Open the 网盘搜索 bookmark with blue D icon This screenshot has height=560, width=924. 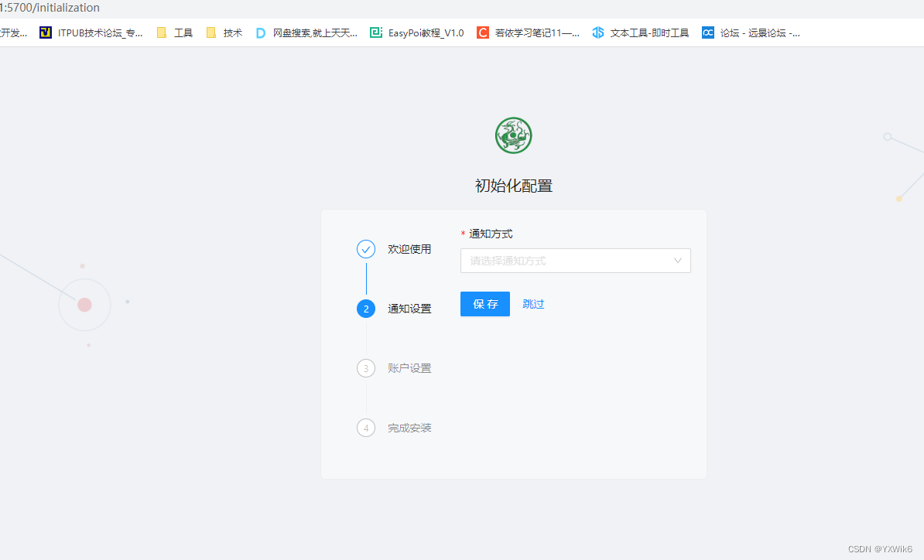261,32
